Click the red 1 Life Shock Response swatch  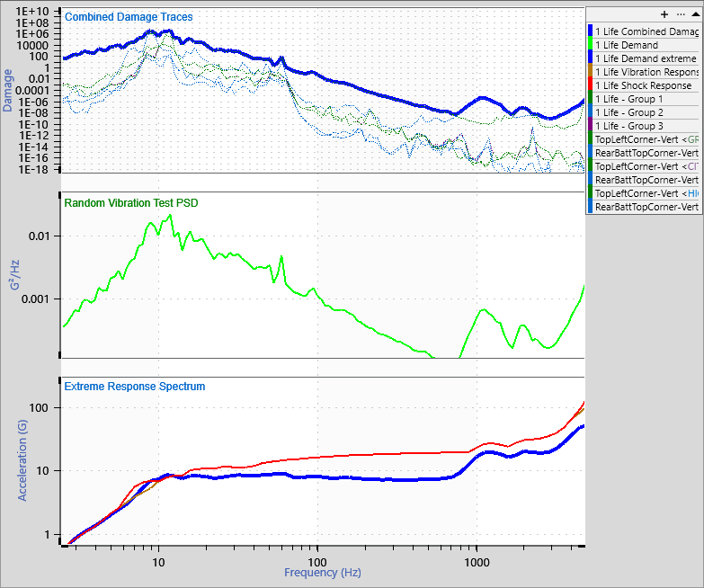click(590, 85)
